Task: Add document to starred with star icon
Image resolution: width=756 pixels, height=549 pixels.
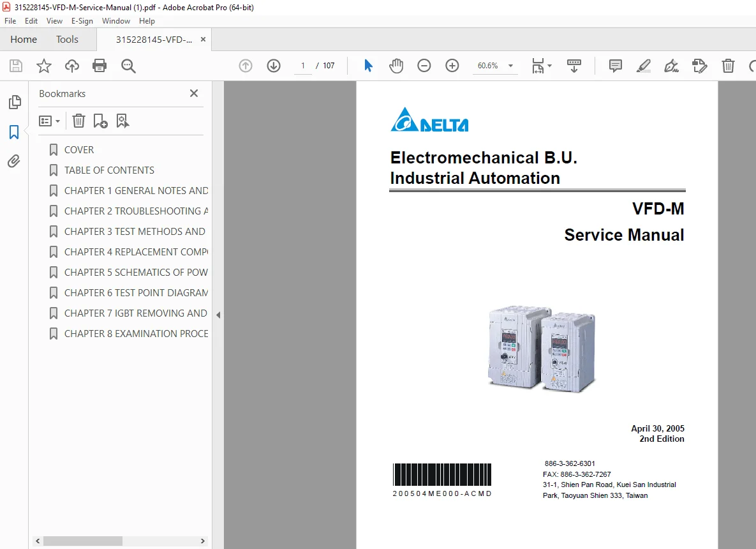Action: [44, 66]
